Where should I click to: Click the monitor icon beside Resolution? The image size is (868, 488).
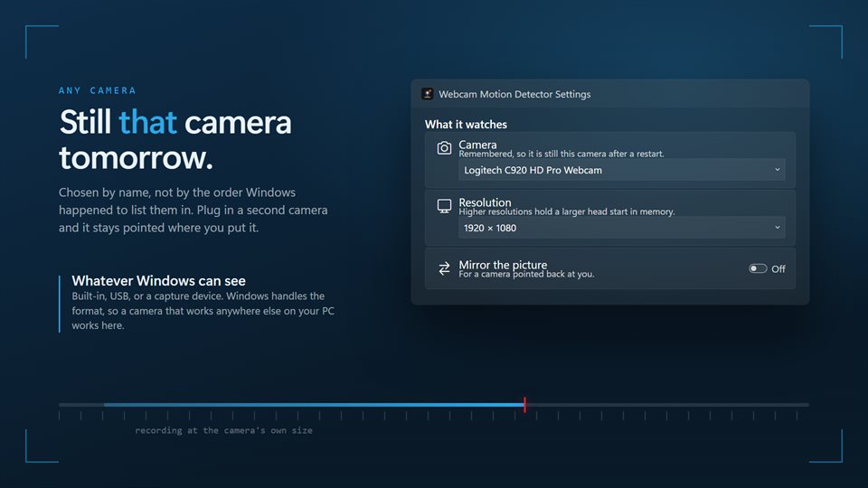click(x=444, y=206)
